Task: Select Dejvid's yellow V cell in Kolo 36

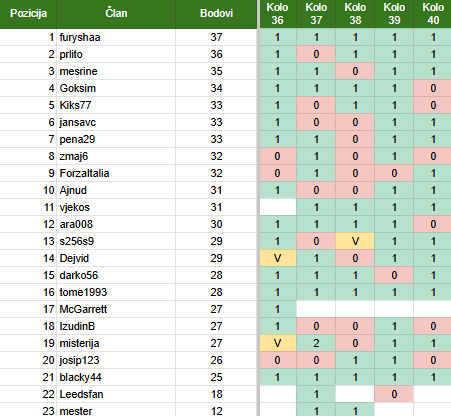Action: tap(278, 258)
